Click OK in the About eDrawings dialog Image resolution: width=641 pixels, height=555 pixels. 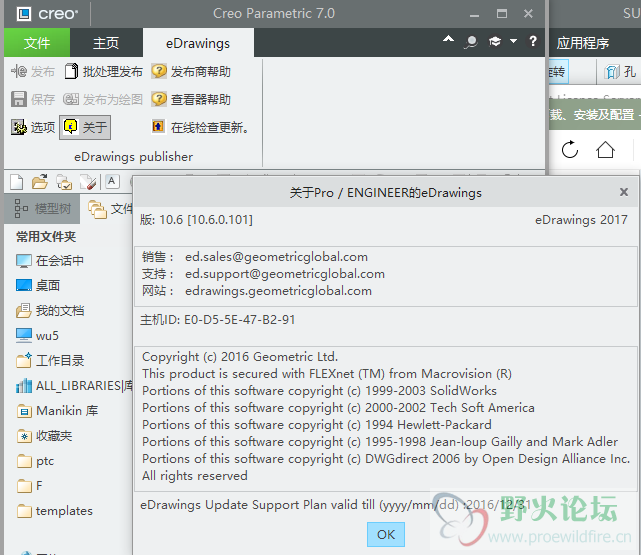point(385,534)
